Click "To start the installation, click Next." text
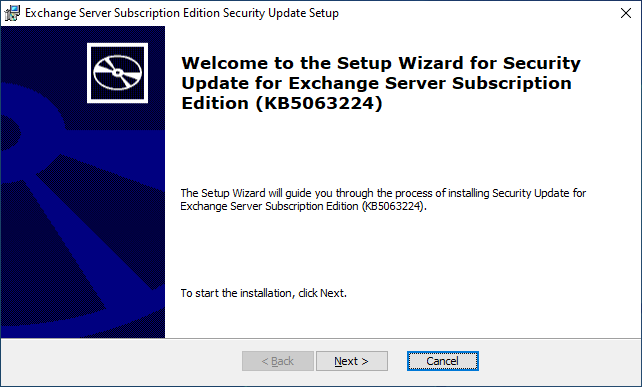This screenshot has width=642, height=387. tap(264, 293)
